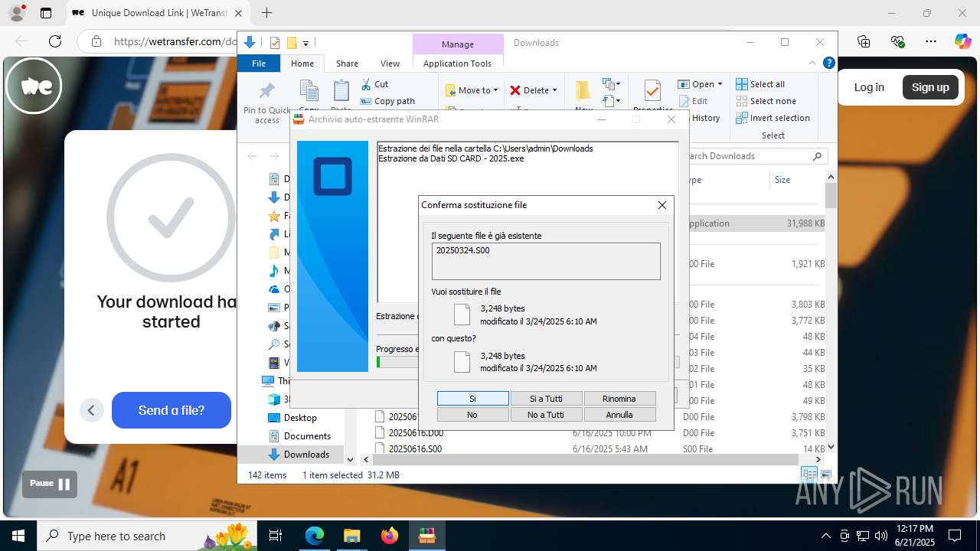Click Annulla to cancel extraction

(619, 415)
